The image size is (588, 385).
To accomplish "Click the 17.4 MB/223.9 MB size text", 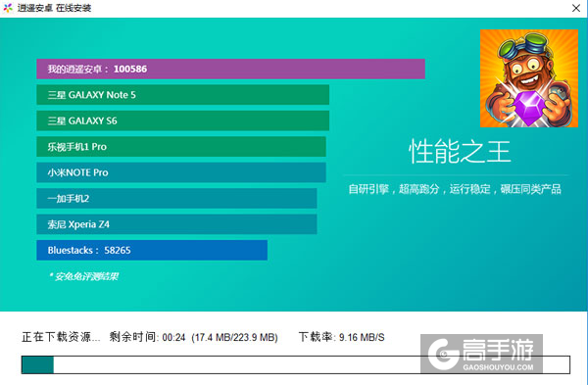I will tap(234, 338).
